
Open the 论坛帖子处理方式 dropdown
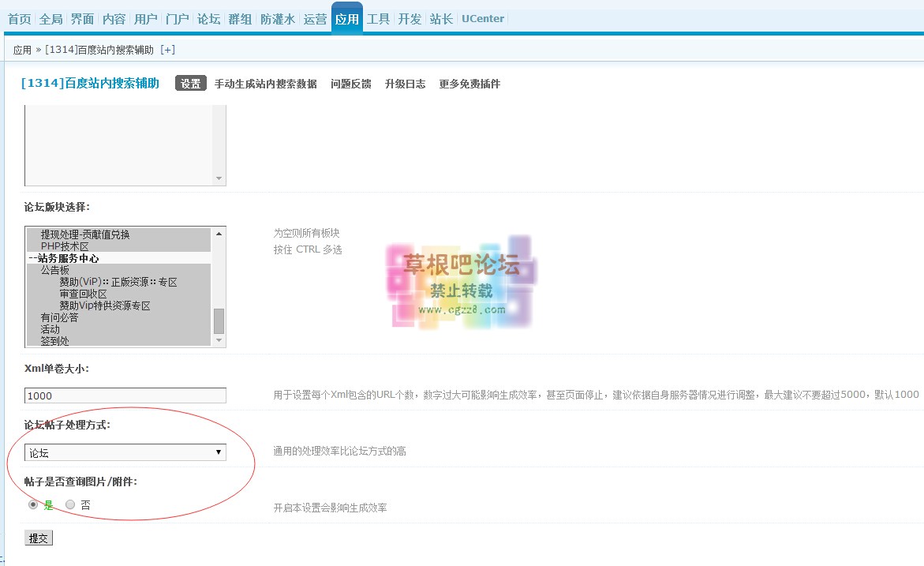pos(219,452)
